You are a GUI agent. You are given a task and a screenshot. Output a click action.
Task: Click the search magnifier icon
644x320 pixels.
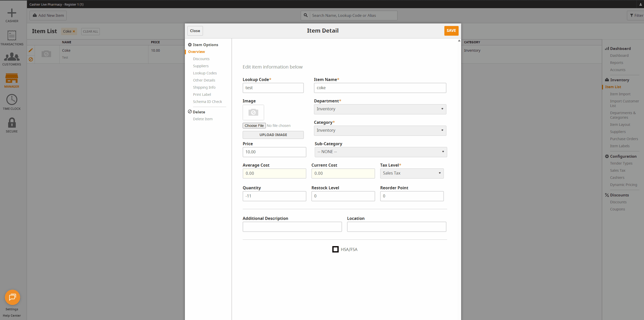pos(306,15)
